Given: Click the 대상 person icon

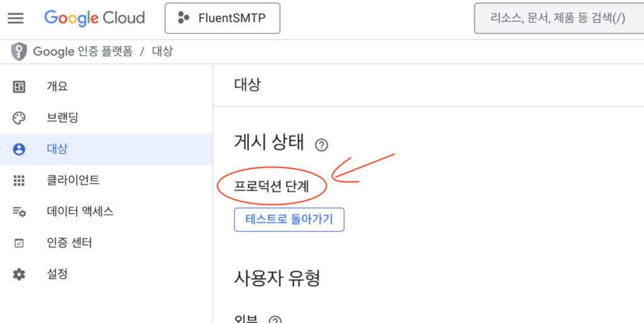Looking at the screenshot, I should (x=19, y=149).
